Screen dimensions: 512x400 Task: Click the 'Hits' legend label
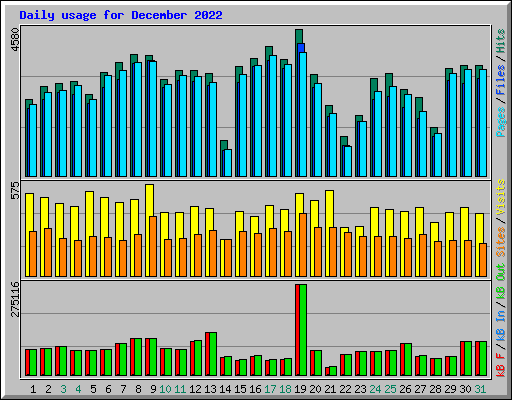501,41
